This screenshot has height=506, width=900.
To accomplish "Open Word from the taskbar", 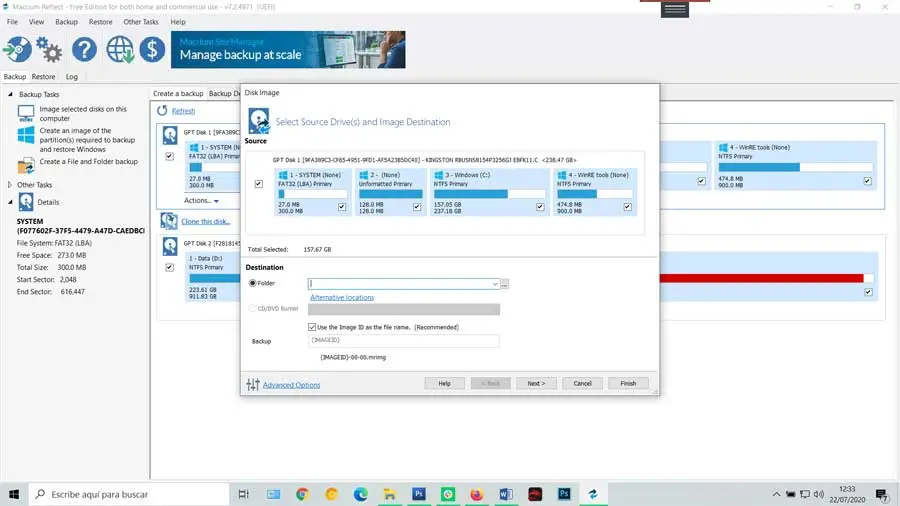I will 506,494.
